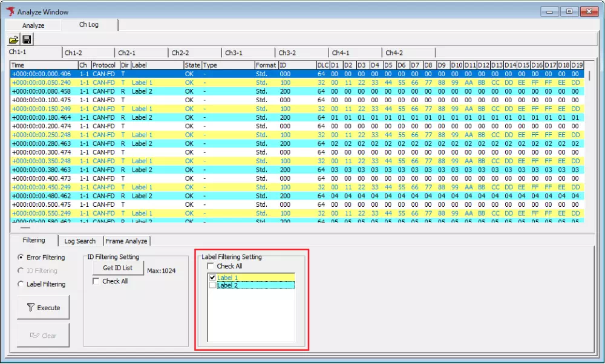Switch to the Analyze tab
Image resolution: width=605 pixels, height=364 pixels.
point(33,25)
